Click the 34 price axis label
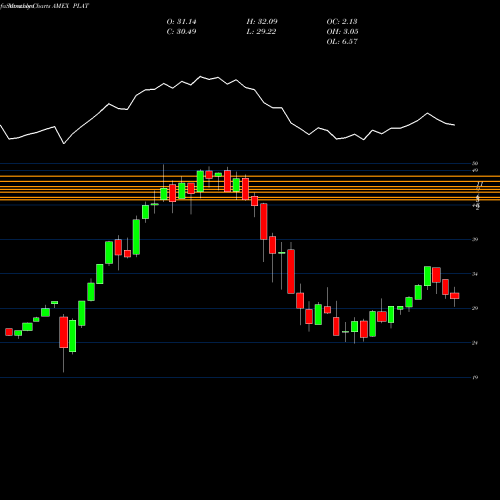500x500 pixels. point(475,274)
